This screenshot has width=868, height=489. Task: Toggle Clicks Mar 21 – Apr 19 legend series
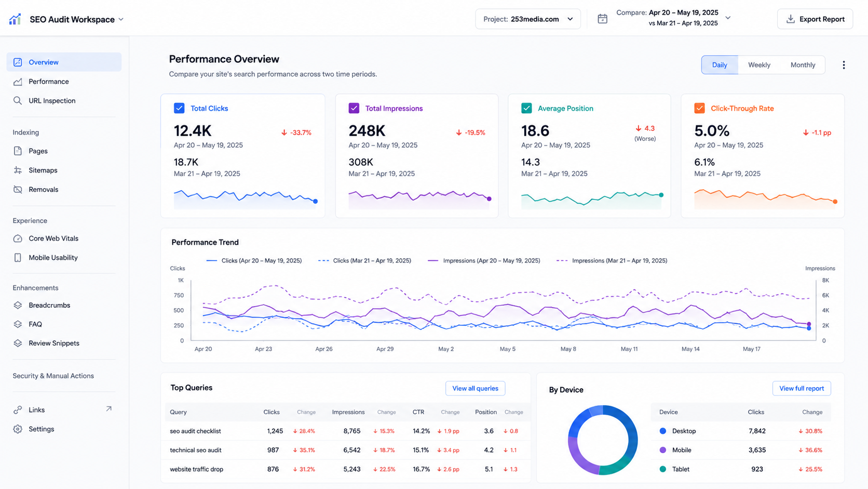pos(364,261)
